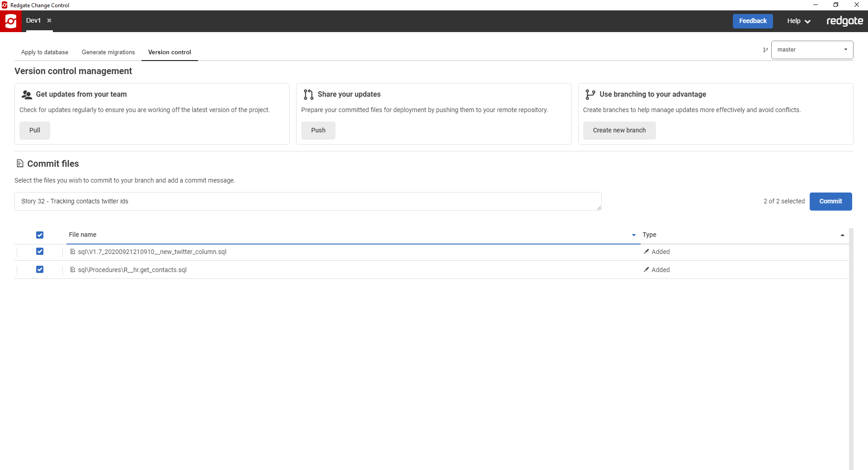Viewport: 868px width, 470px height.
Task: Click the team icon in Get updates
Action: [x=27, y=94]
